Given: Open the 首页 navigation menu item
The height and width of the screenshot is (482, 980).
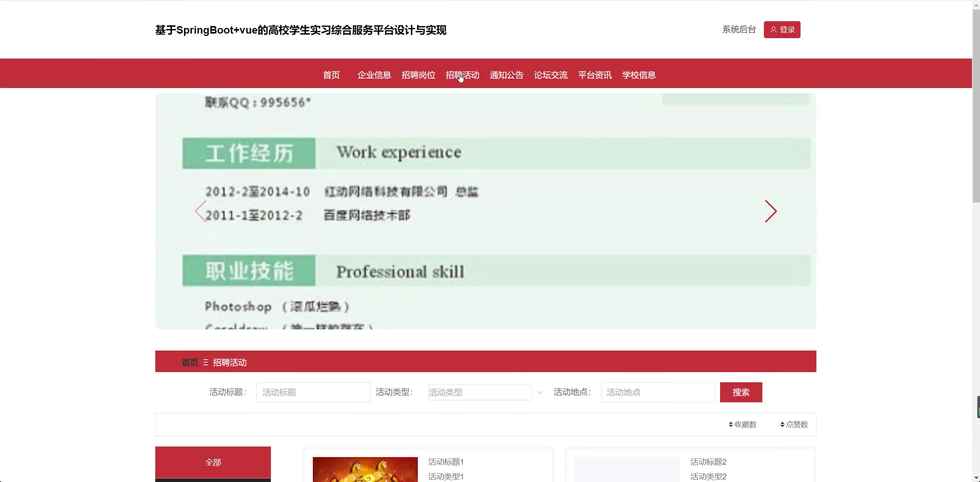Looking at the screenshot, I should click(331, 75).
